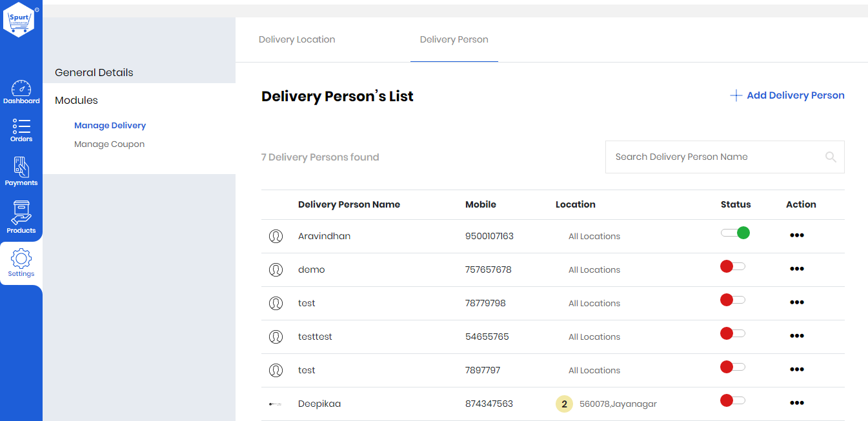This screenshot has height=421, width=868.
Task: Click Add Delivery Person link
Action: (x=795, y=95)
